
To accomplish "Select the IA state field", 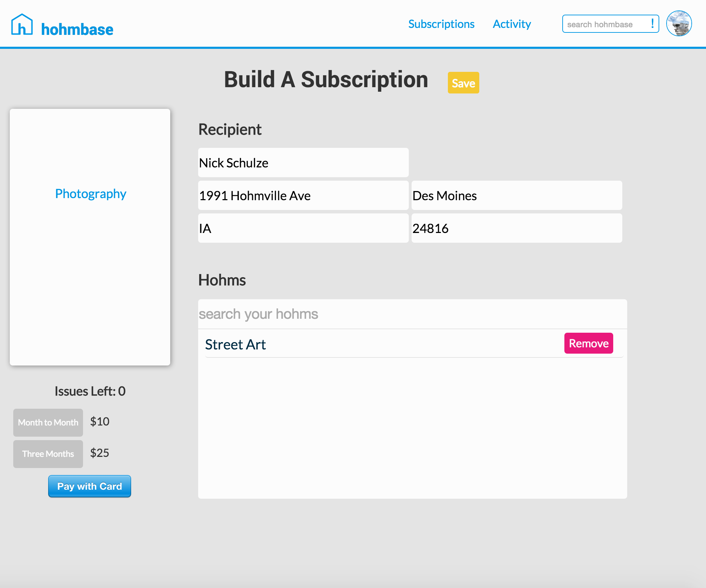I will pos(303,228).
